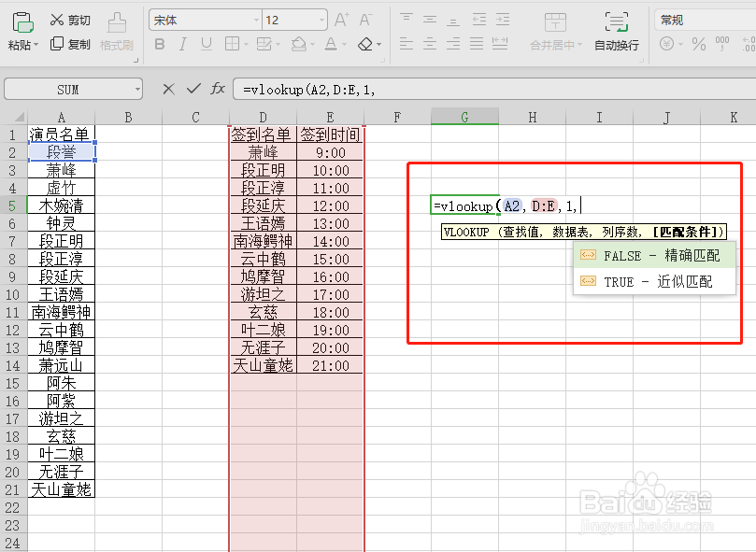Click the cell containing 段誉
This screenshot has width=756, height=552.
(62, 152)
